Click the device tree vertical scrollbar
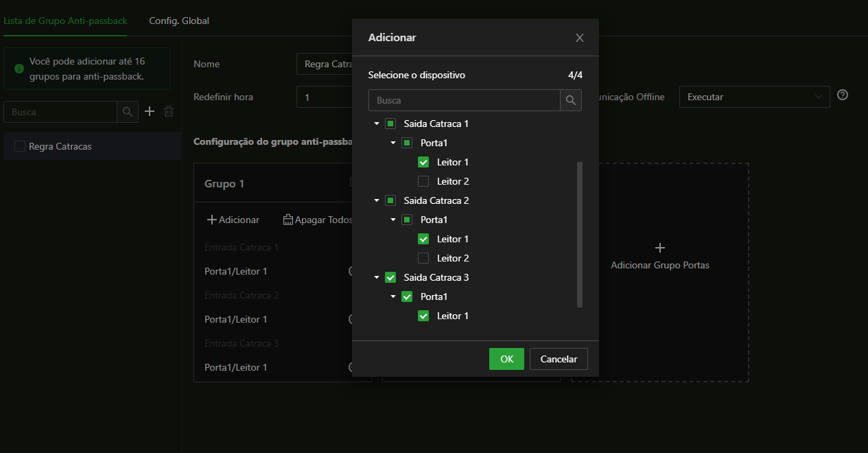This screenshot has width=868, height=453. 580,235
